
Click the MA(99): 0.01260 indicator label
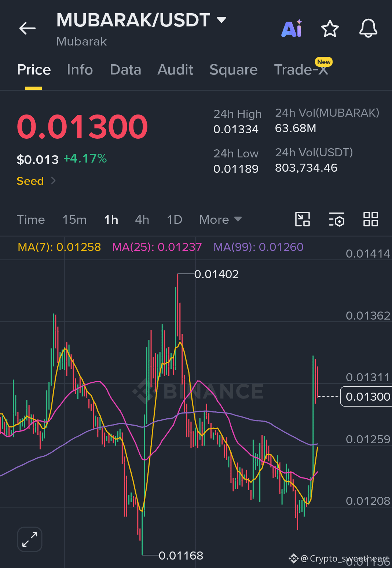point(259,247)
